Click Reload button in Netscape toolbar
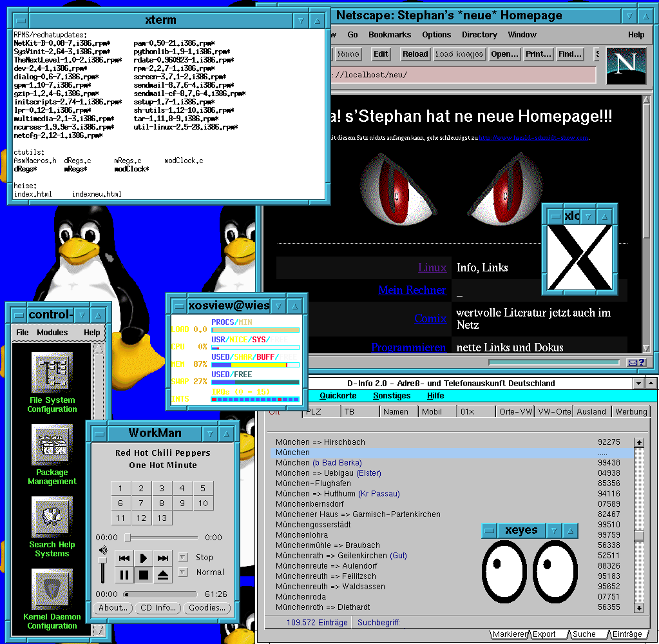 [x=415, y=54]
